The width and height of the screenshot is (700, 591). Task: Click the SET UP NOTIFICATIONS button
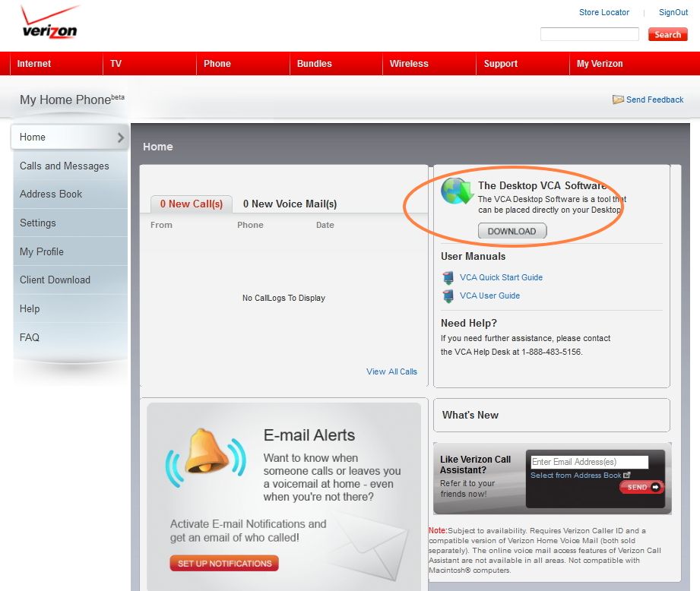pyautogui.click(x=224, y=564)
